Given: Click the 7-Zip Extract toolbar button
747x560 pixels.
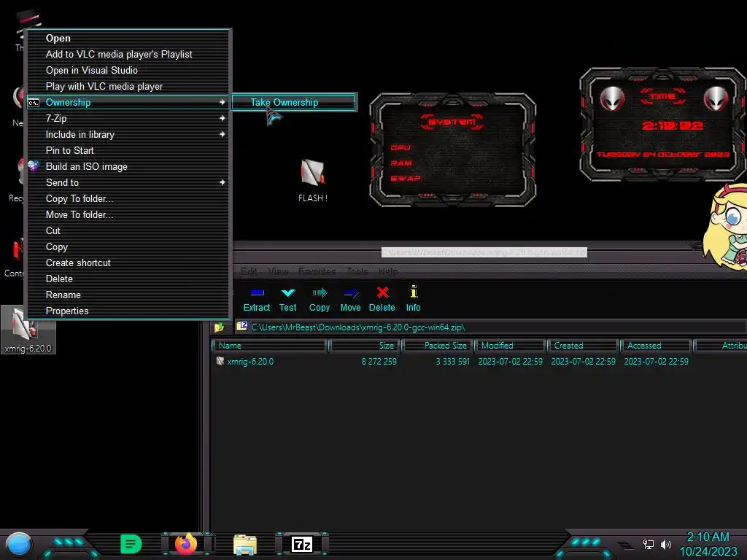Looking at the screenshot, I should pos(257,300).
